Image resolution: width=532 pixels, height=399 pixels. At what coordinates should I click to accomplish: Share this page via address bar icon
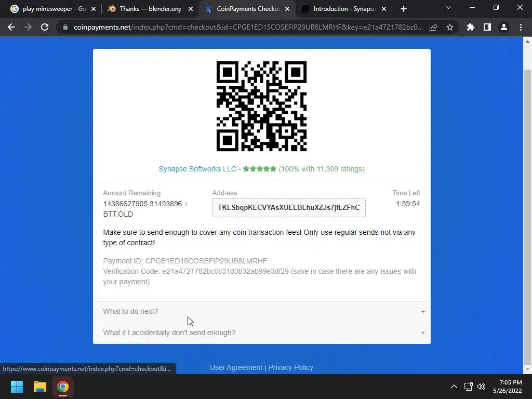tap(433, 27)
